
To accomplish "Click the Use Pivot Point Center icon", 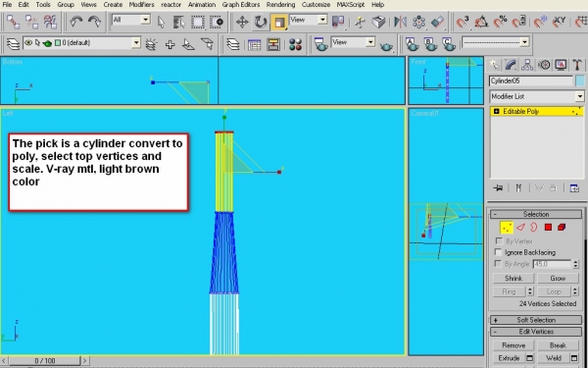I will pos(338,22).
